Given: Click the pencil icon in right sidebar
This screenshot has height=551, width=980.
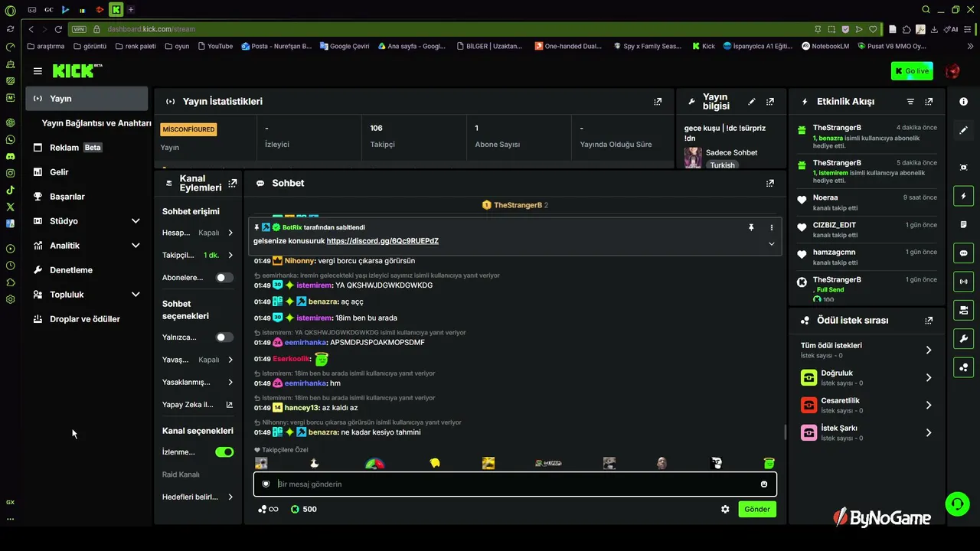Looking at the screenshot, I should [963, 130].
